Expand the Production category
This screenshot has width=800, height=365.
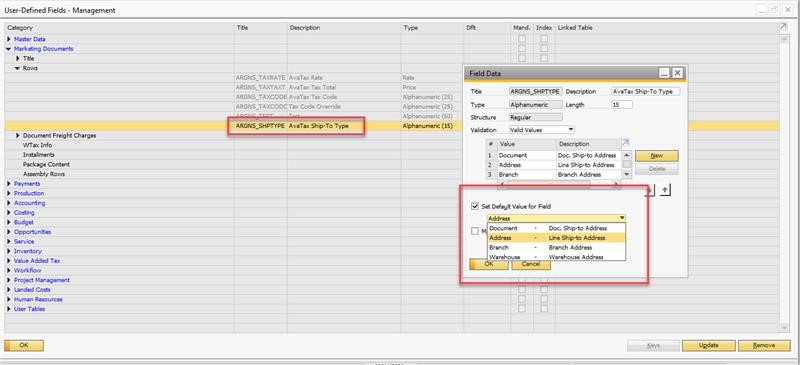click(x=9, y=193)
